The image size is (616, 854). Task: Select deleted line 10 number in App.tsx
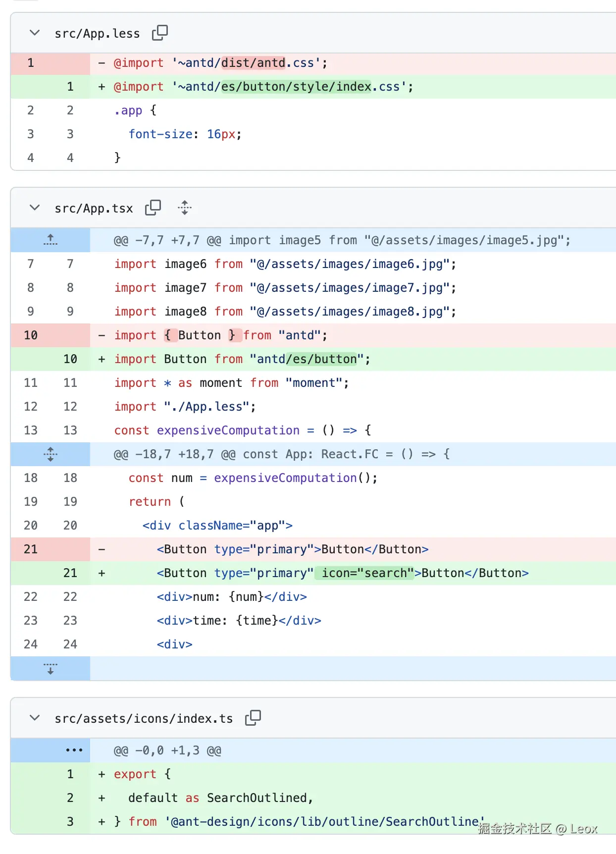[31, 335]
